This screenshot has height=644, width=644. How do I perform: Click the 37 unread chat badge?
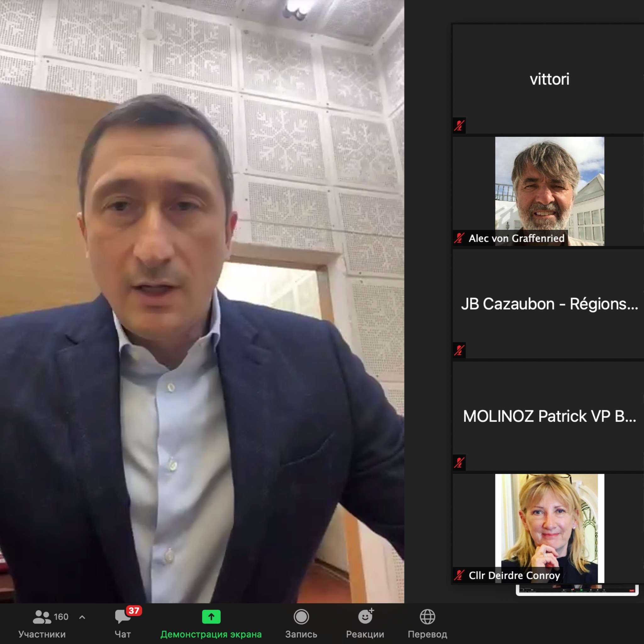pyautogui.click(x=134, y=611)
